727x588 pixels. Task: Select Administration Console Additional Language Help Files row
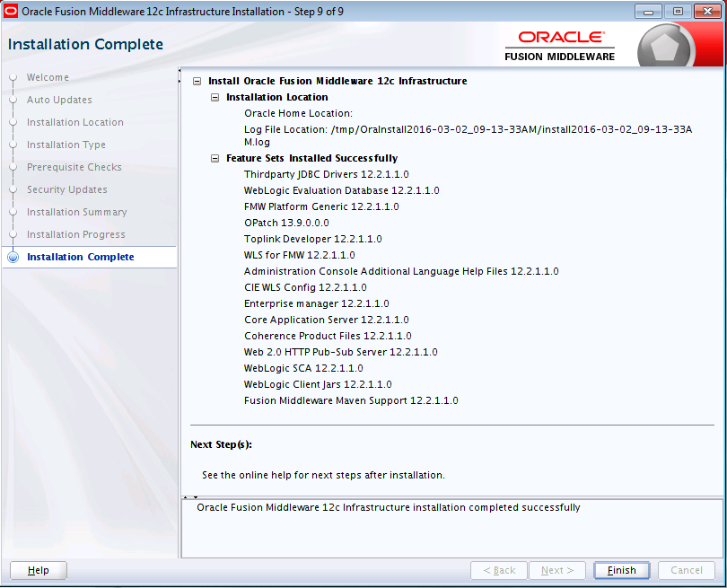(x=401, y=271)
